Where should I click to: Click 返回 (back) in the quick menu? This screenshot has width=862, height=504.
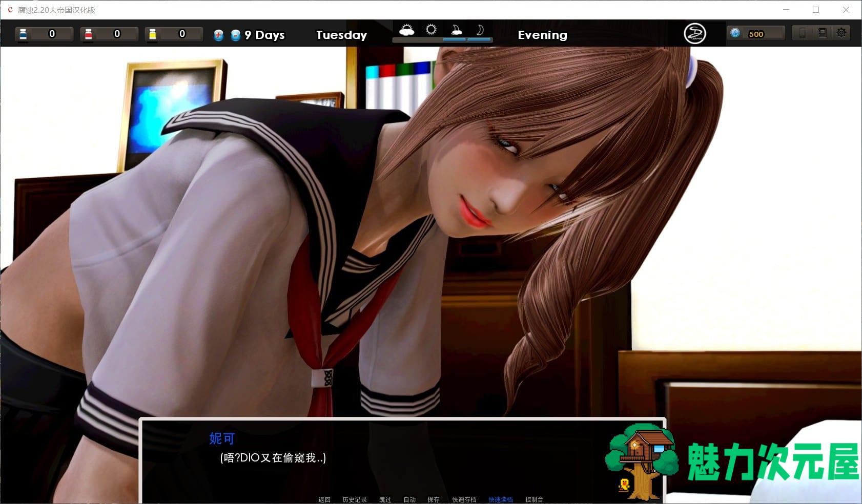(x=324, y=499)
